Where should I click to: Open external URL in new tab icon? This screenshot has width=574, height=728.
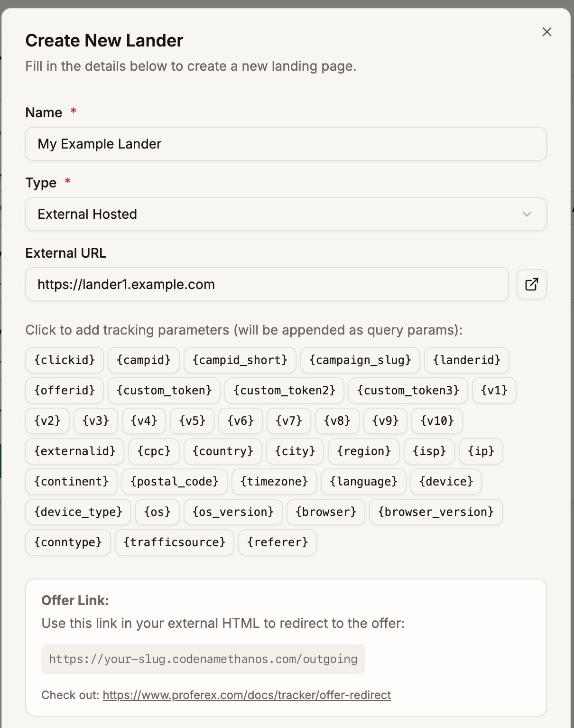click(x=531, y=284)
